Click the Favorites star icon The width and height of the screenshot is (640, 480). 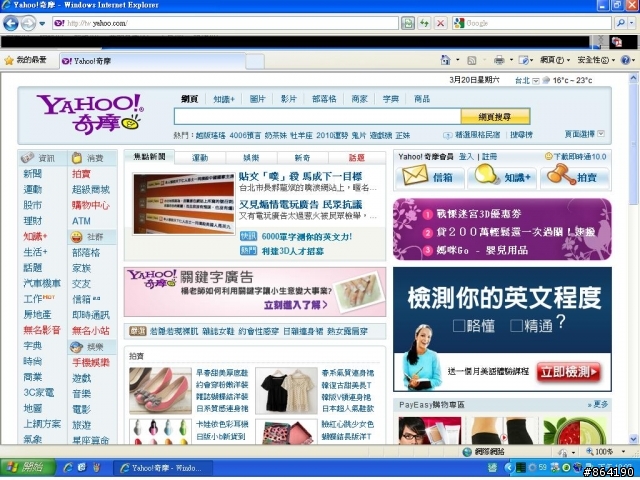(x=9, y=61)
